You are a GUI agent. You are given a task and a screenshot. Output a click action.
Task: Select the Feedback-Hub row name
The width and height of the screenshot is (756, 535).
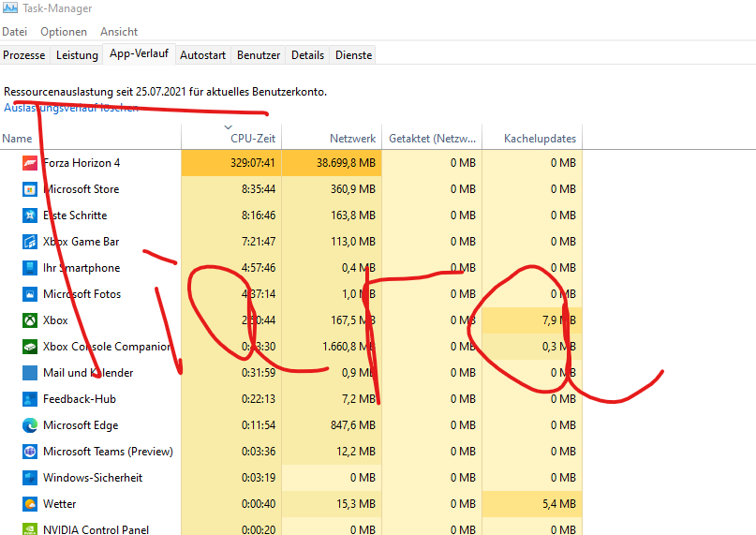click(x=80, y=399)
